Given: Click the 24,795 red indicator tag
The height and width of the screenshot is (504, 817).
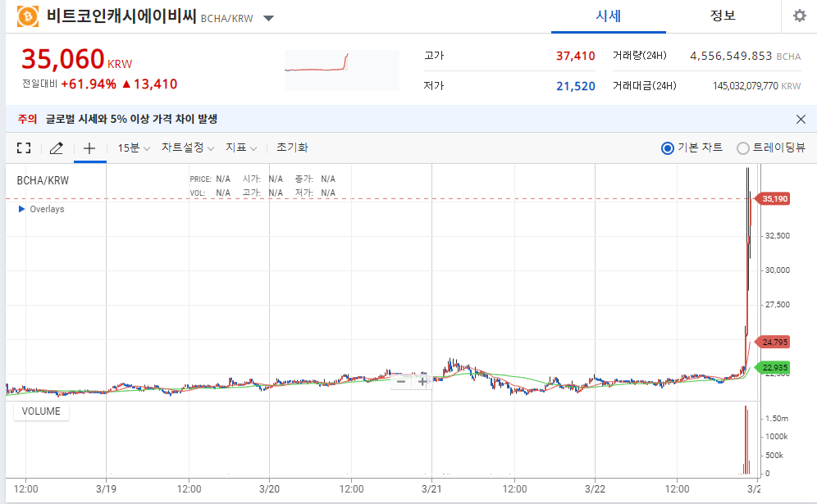Looking at the screenshot, I should pos(773,342).
